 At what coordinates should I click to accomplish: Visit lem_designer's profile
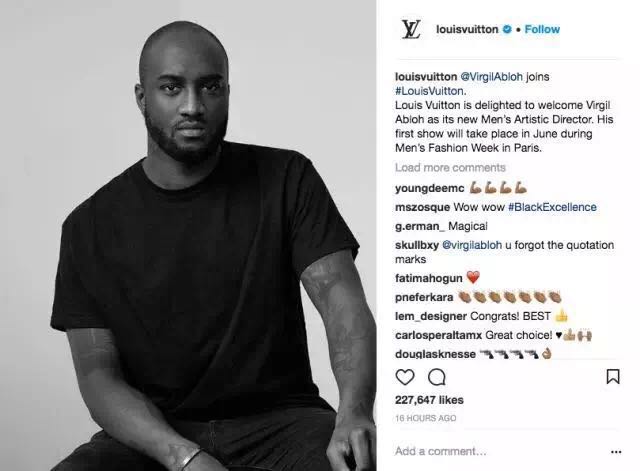coord(431,316)
